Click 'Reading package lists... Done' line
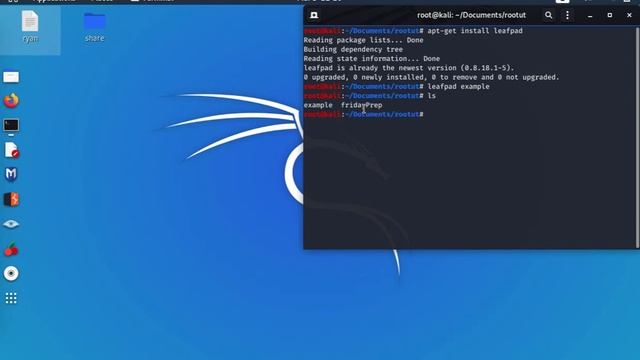 pos(363,40)
